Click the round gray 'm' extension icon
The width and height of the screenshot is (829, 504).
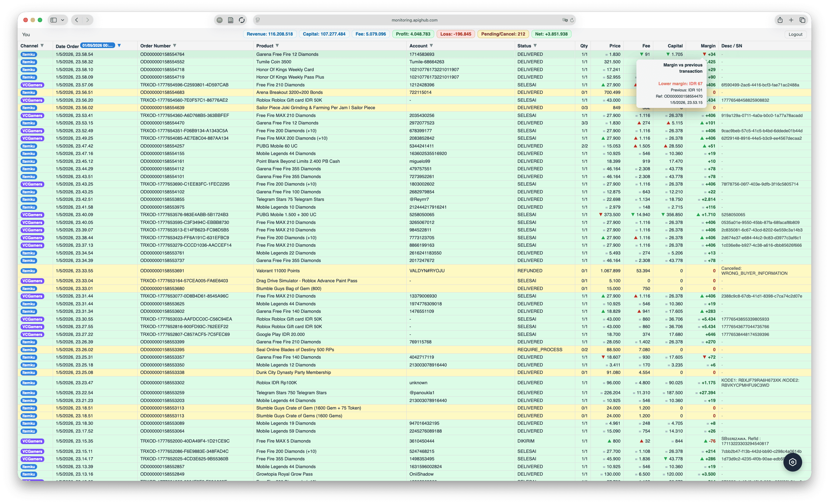coord(219,20)
